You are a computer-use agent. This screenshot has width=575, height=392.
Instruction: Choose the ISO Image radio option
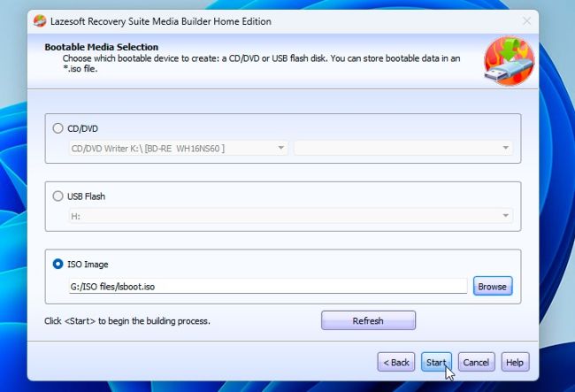click(59, 264)
